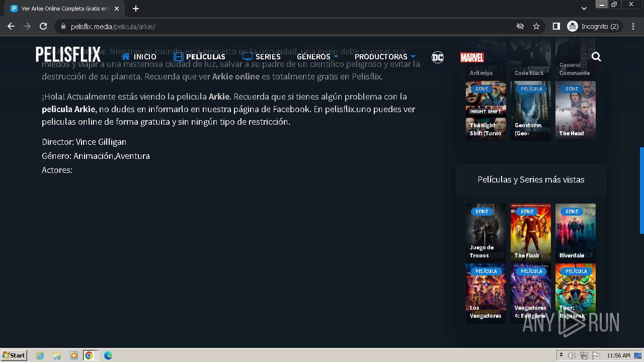Bookmark this page with star icon
This screenshot has height=362, width=644.
(536, 26)
